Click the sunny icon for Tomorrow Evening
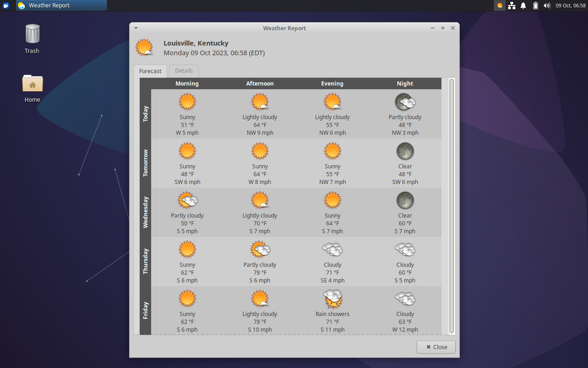Image resolution: width=588 pixels, height=368 pixels. 333,151
